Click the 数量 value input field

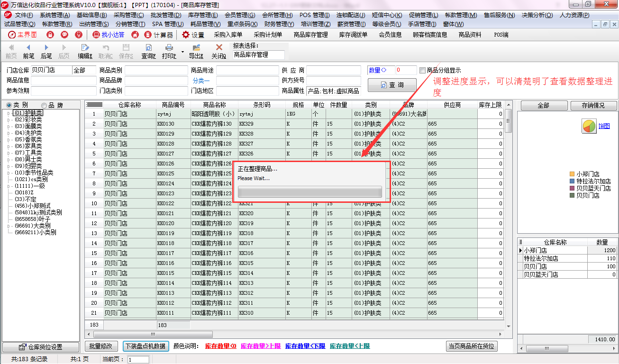pyautogui.click(x=406, y=70)
